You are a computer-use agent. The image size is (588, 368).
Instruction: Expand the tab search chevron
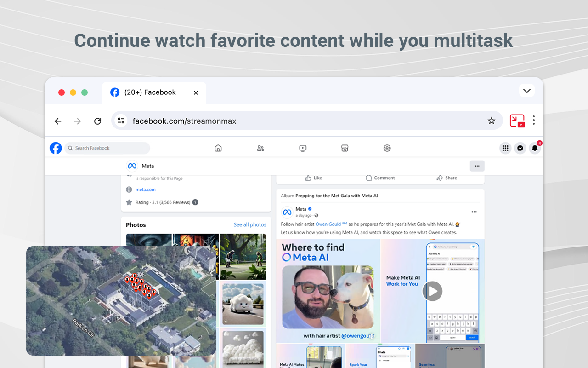527,91
